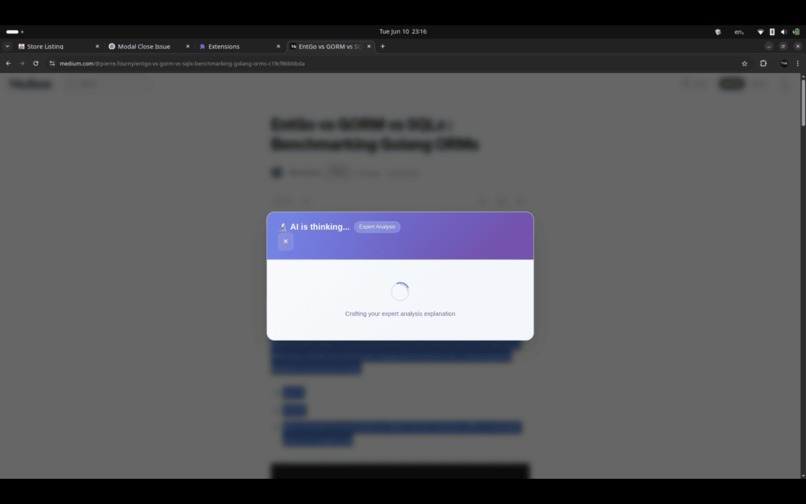Open a new browser tab
Viewport: 806px width, 504px height.
pos(382,46)
